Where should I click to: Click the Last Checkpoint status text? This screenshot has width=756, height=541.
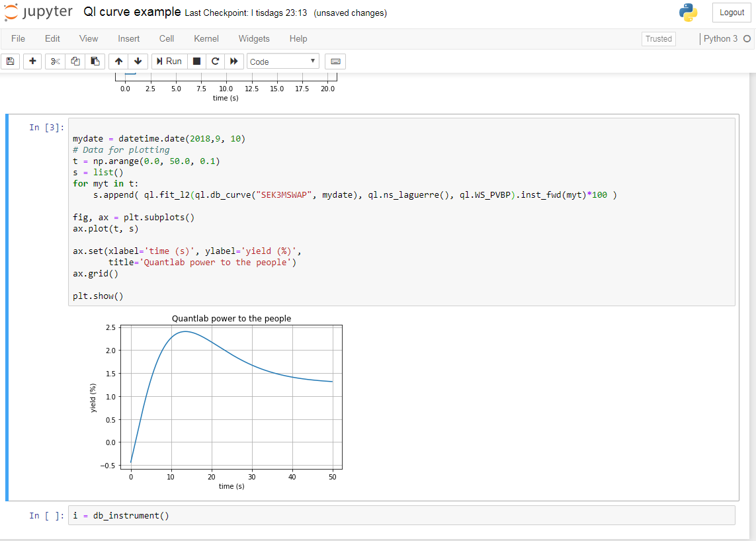click(246, 13)
